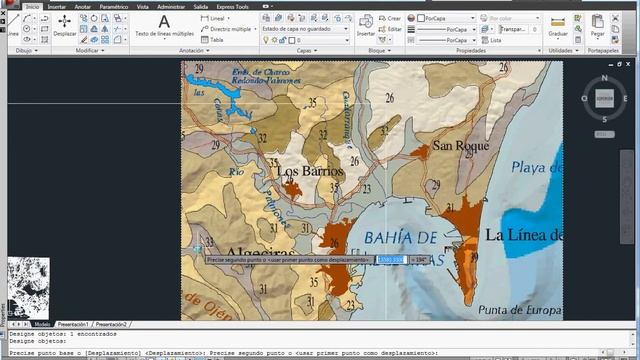
Task: Click the Crear block tool
Action: (x=390, y=18)
